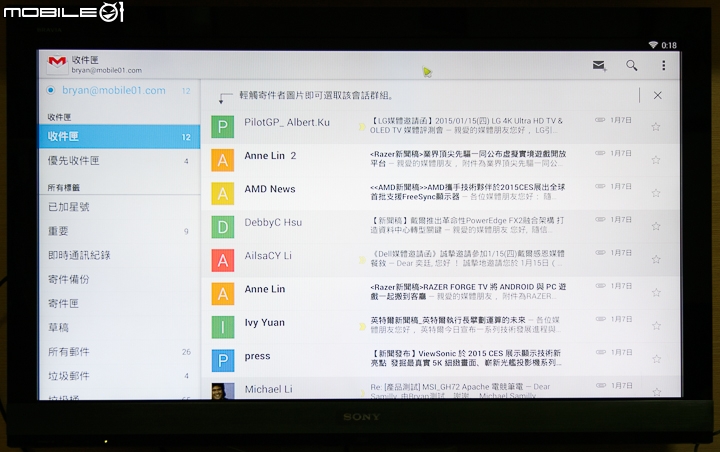Select AMD News yellow A avatar
Viewport: 720px width, 452px height.
click(223, 193)
